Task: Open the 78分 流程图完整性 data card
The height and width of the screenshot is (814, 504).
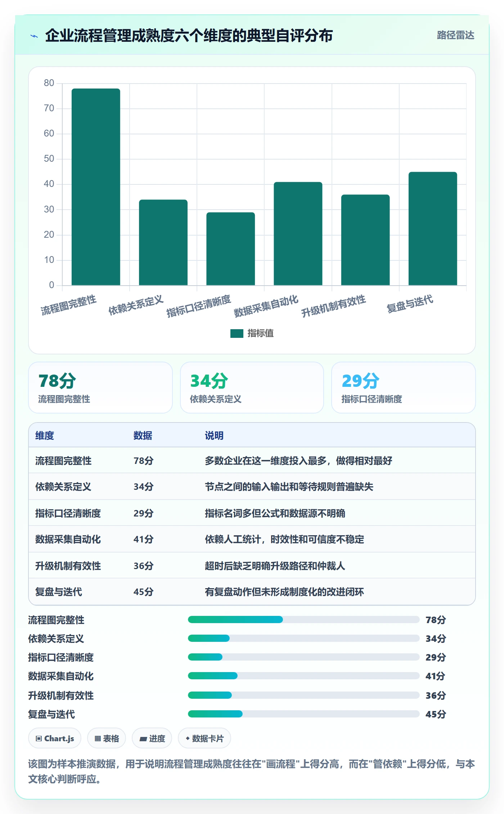Action: click(x=100, y=388)
